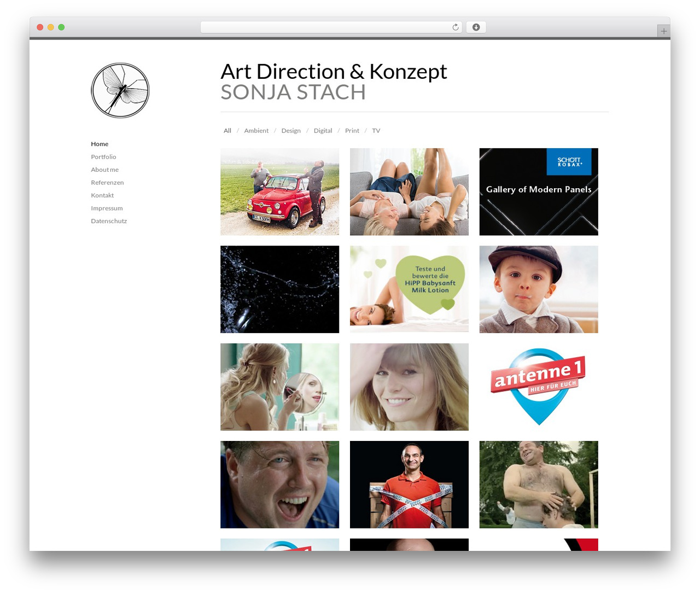Open the Gallery of Modern Panels project
This screenshot has width=700, height=593.
[539, 192]
